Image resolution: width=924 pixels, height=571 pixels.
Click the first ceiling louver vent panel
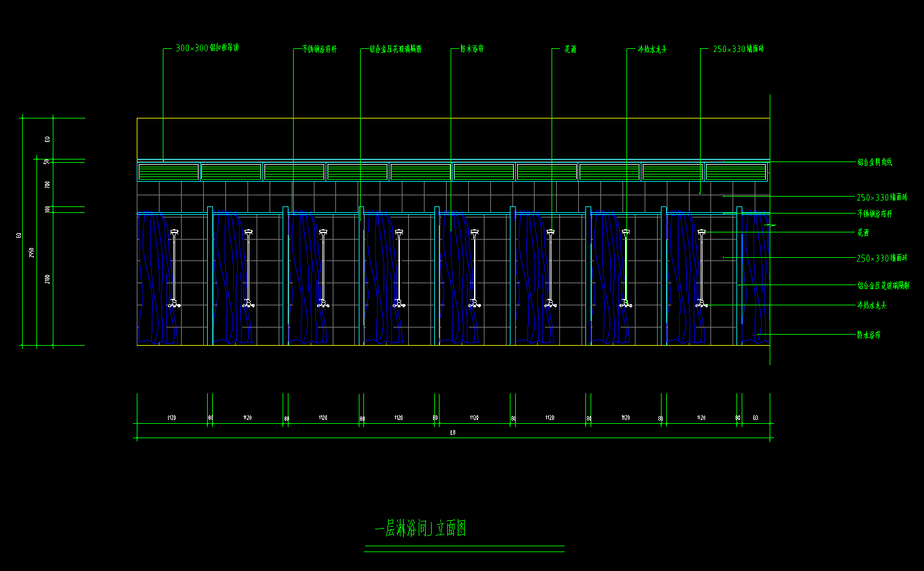coord(169,172)
